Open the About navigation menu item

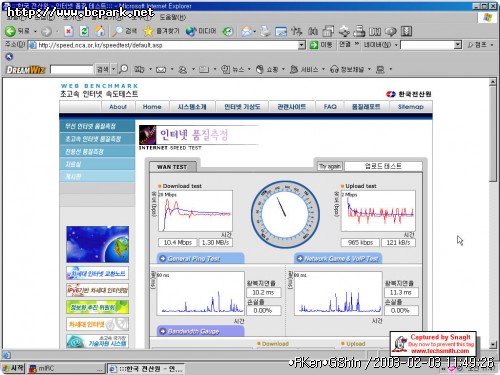[118, 107]
